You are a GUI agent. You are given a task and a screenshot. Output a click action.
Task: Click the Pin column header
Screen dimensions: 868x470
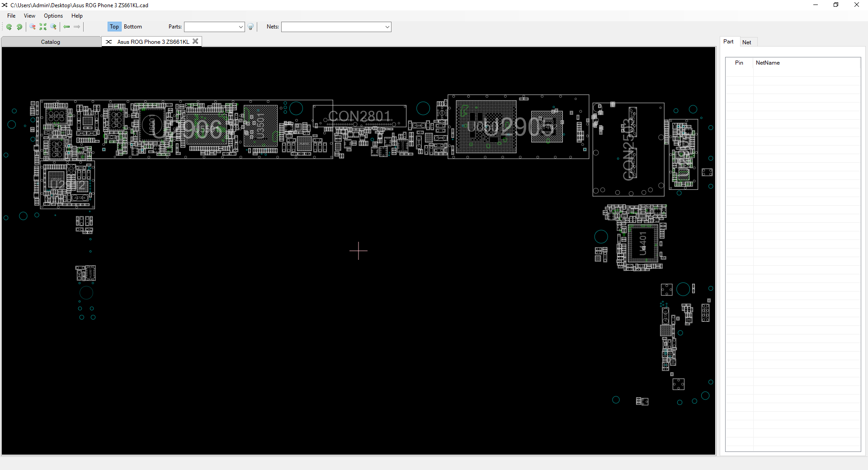[x=739, y=63]
